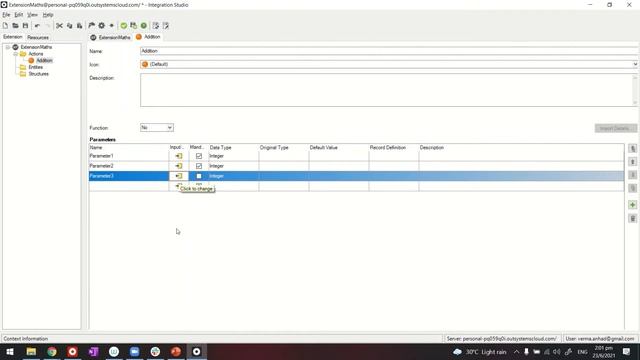Screen dimensions: 640x360
Task: Click inside the Description text area
Action: click(x=386, y=90)
